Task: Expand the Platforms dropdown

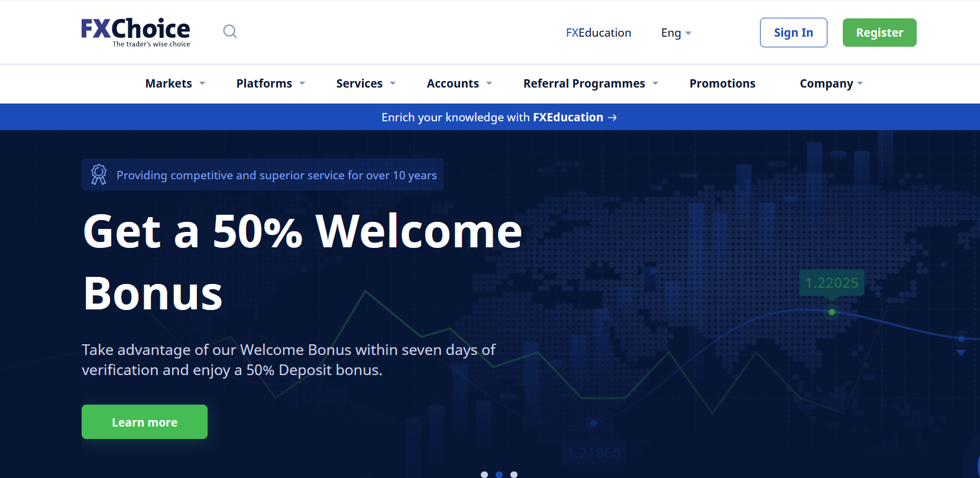Action: 270,83
